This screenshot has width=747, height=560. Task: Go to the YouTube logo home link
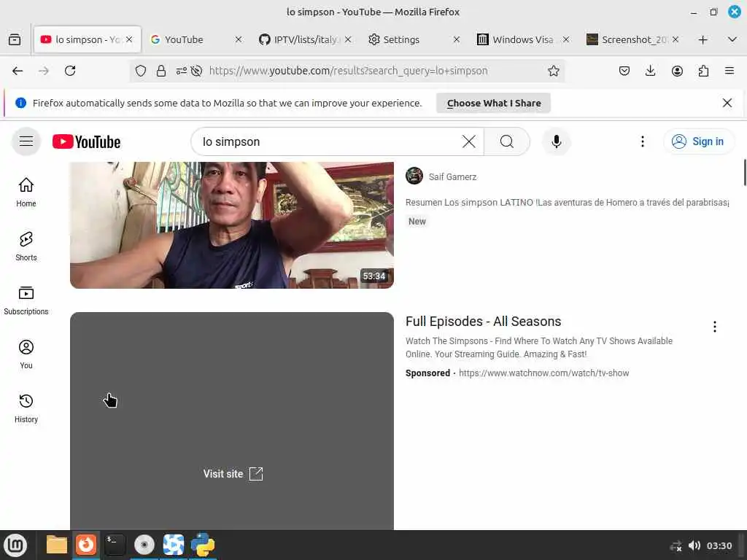coord(86,142)
